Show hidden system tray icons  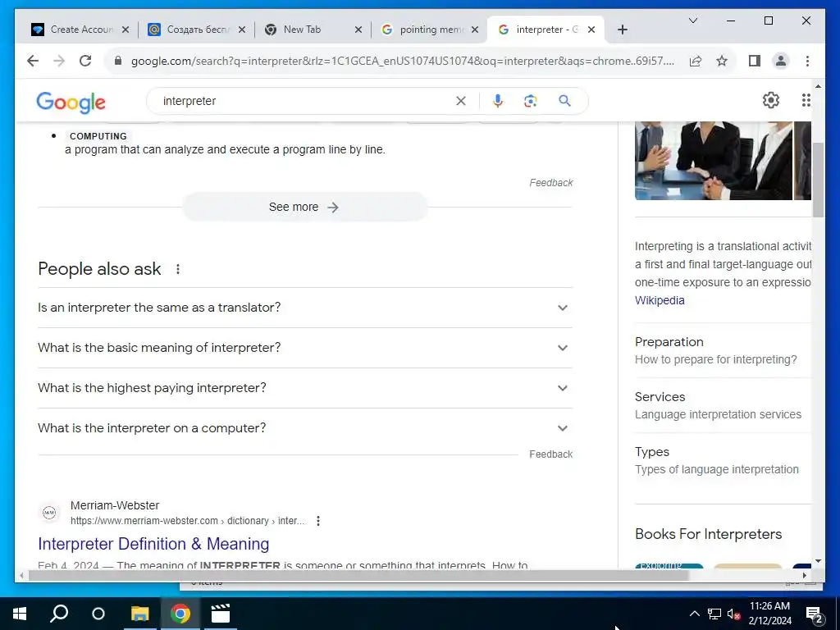[x=694, y=614]
